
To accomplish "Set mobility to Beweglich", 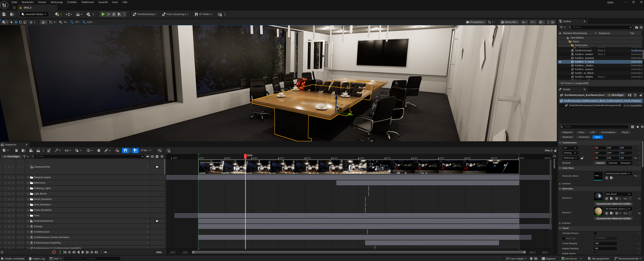I will [x=625, y=163].
